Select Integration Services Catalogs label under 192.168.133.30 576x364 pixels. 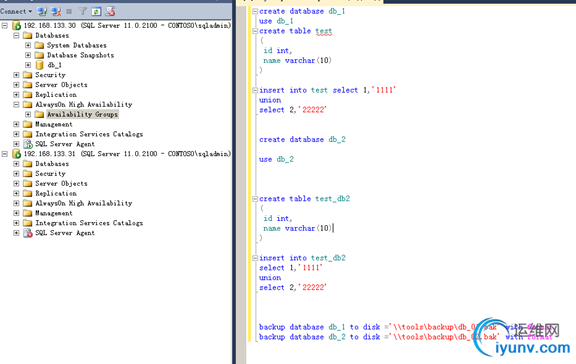pos(89,134)
